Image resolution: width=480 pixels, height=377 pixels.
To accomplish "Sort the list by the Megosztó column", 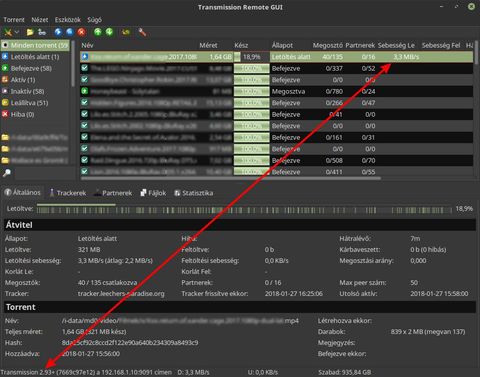I will click(327, 45).
